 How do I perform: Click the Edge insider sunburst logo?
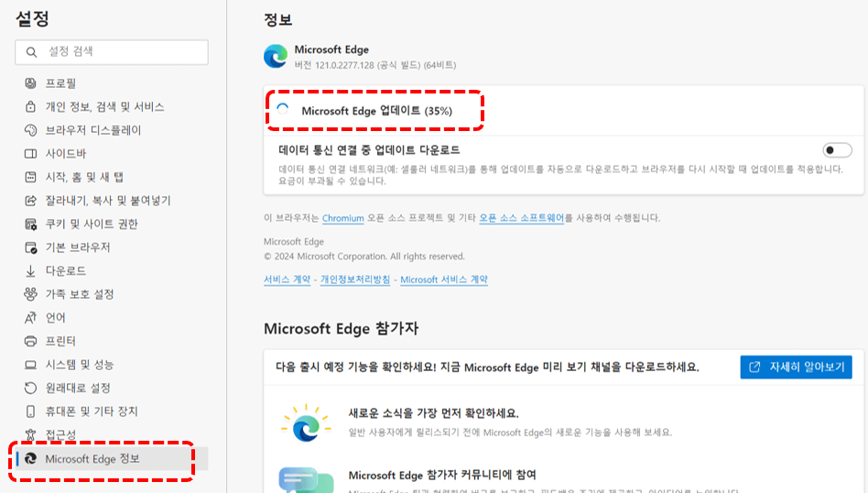[x=306, y=423]
